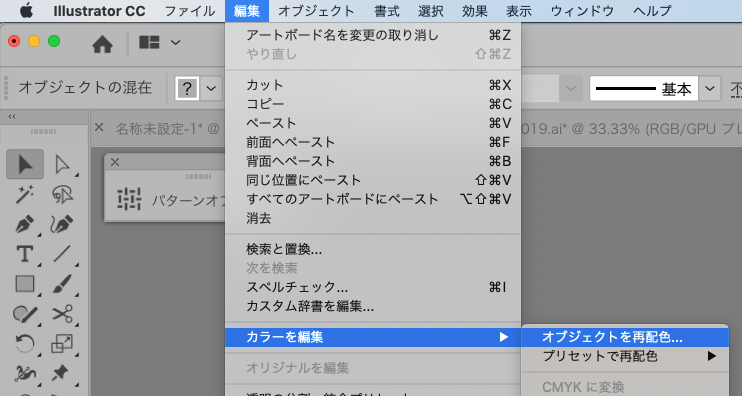Choose すべてのアートボードにペースト
The width and height of the screenshot is (742, 396).
(x=373, y=199)
